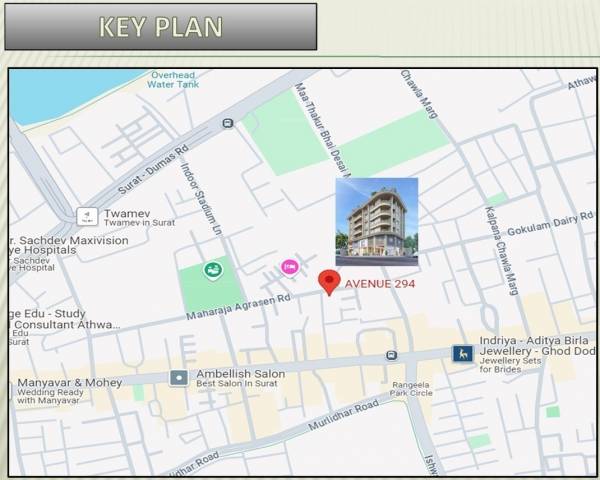Viewport: 600px width, 480px height.
Task: Click the Wedding Ready with Manyavar subtitle
Action: tap(50, 396)
